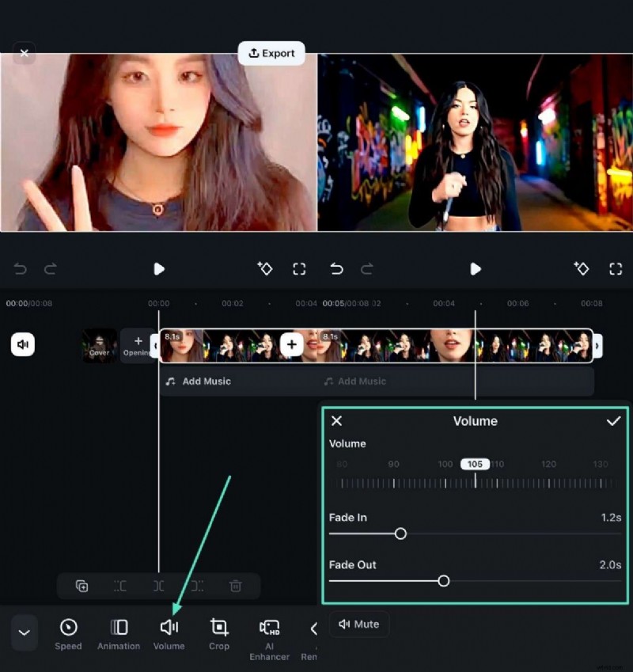633x672 pixels.
Task: Open the Animation panel
Action: pos(119,632)
